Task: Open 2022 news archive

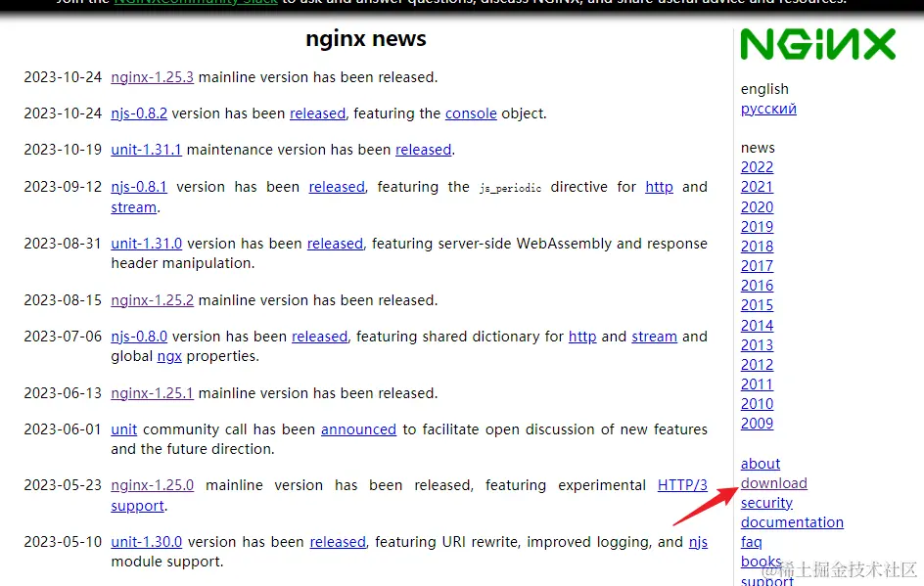Action: 757,167
